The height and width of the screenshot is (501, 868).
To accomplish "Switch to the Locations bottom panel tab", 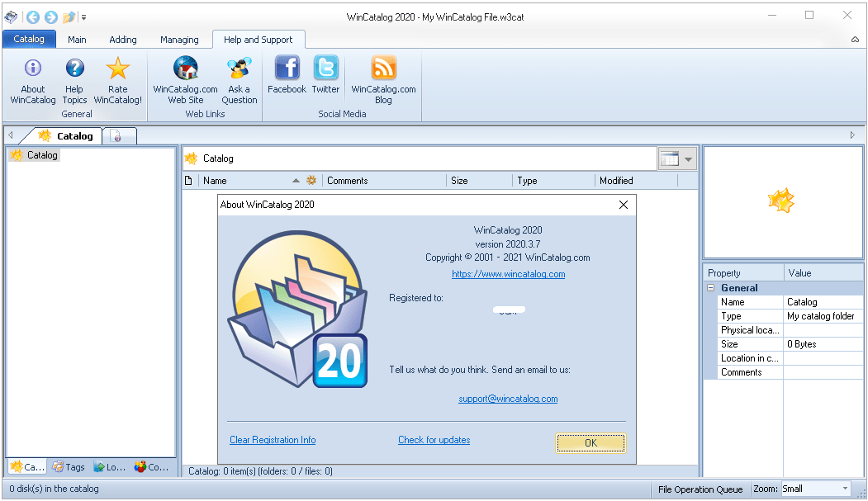I will [x=110, y=466].
